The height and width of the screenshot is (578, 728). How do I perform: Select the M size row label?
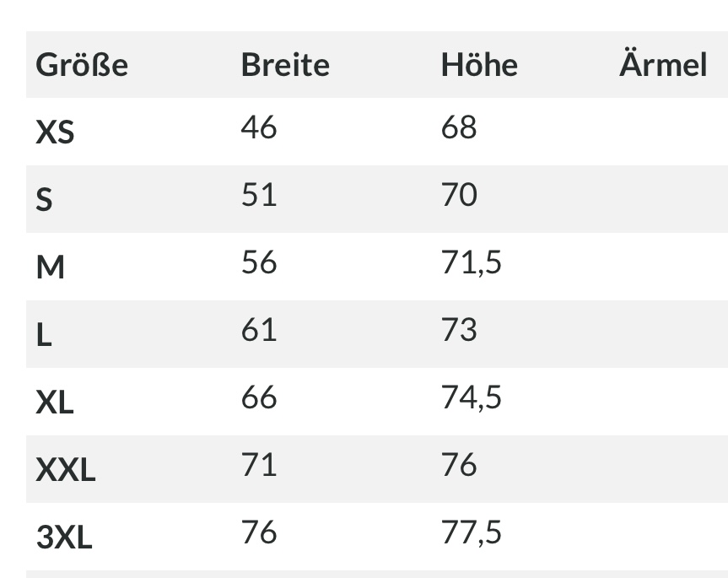coord(50,267)
